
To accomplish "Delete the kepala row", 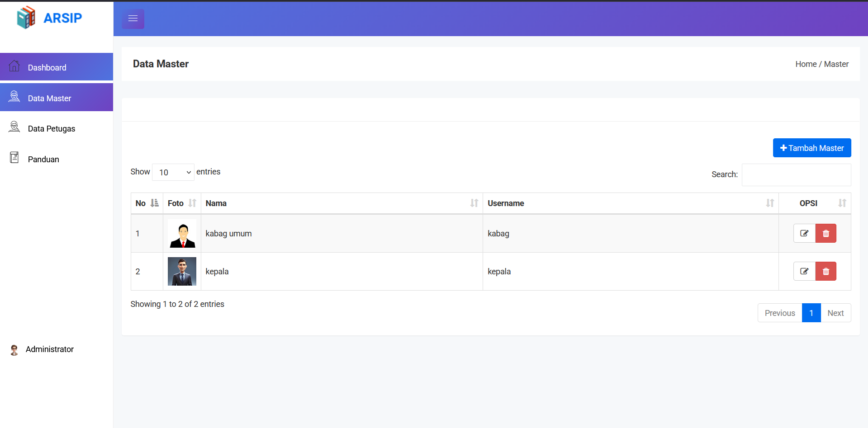I will (826, 271).
